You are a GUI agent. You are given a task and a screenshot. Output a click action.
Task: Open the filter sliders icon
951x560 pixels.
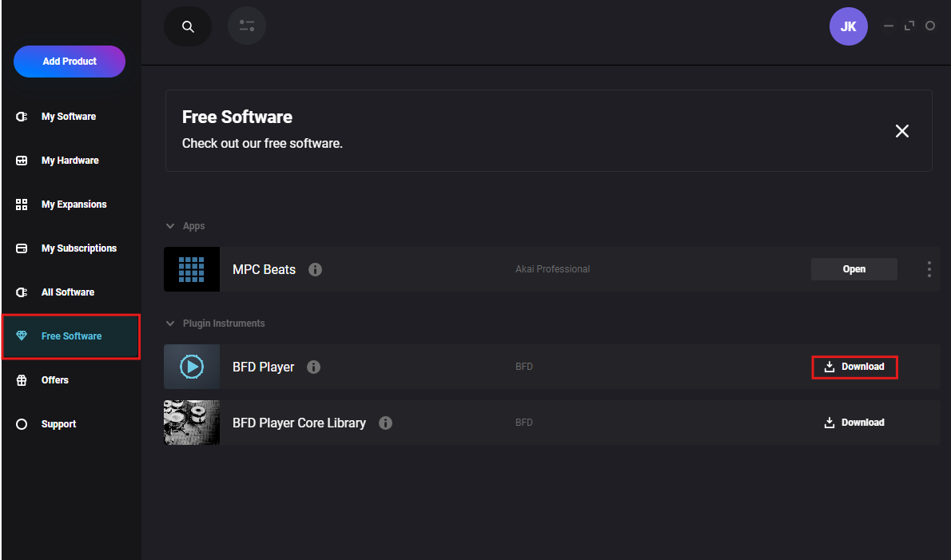pos(247,26)
